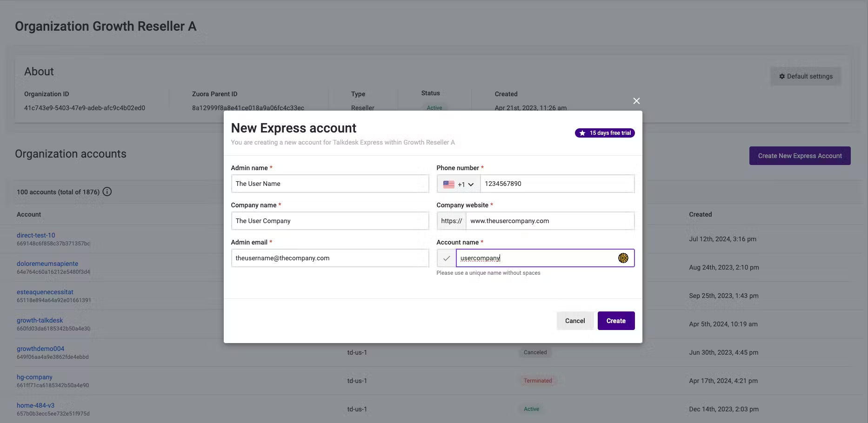Viewport: 868px width, 423px height.
Task: Open the +1 country code dropdown
Action: [x=459, y=184]
